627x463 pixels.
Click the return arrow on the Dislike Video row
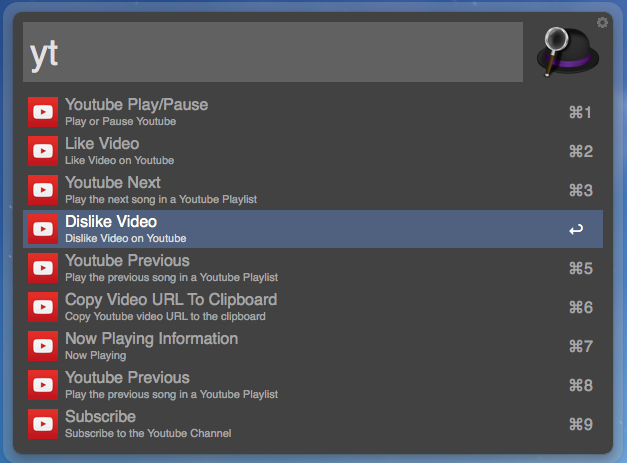576,230
